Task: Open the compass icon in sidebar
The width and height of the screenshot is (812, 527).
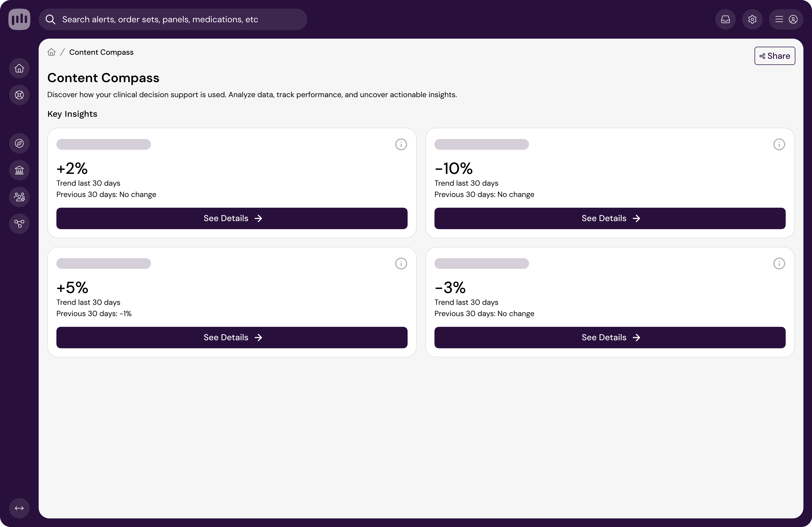Action: 19,143
